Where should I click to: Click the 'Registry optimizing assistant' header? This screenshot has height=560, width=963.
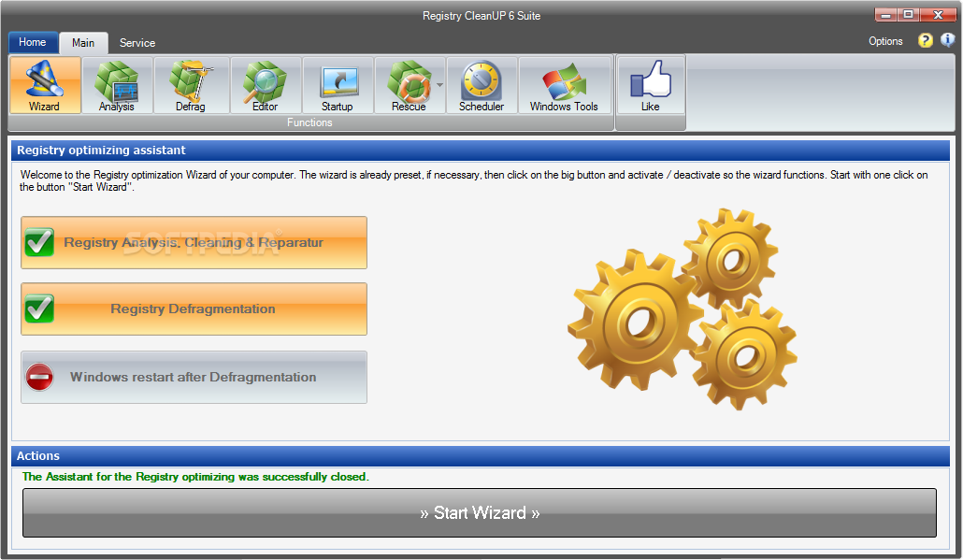click(x=481, y=151)
